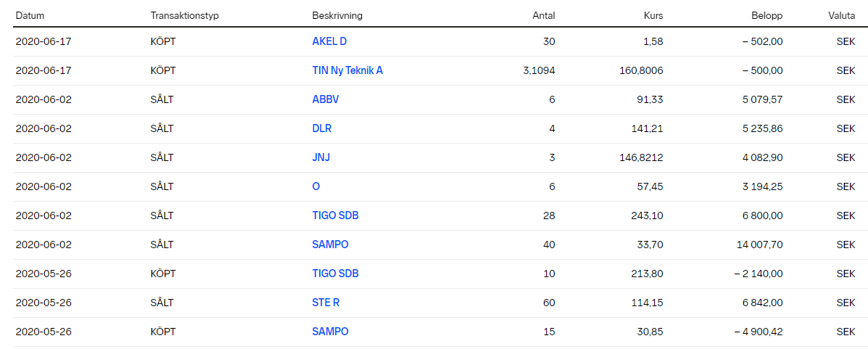Sort by the Datum column header
Screen dimensions: 868x349
[x=30, y=15]
